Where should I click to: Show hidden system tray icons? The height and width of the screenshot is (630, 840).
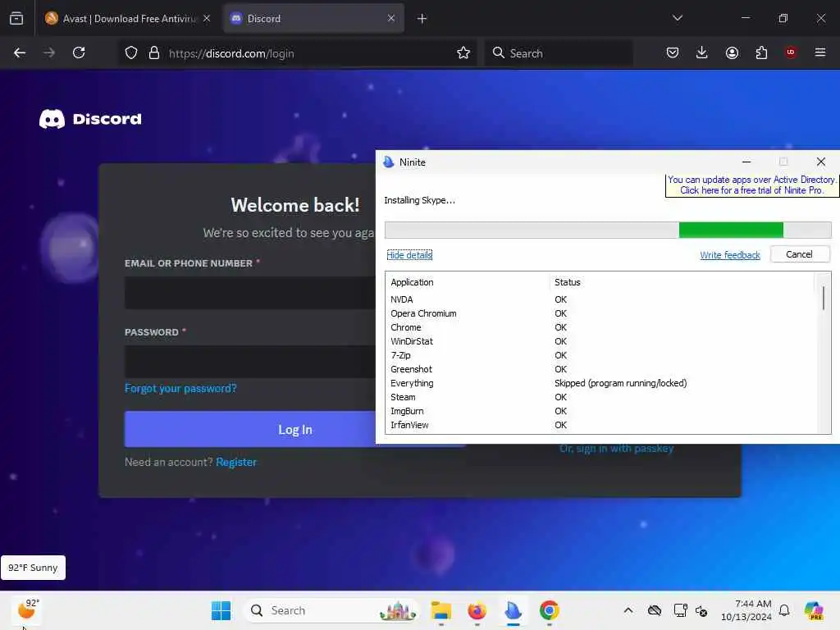pyautogui.click(x=628, y=610)
